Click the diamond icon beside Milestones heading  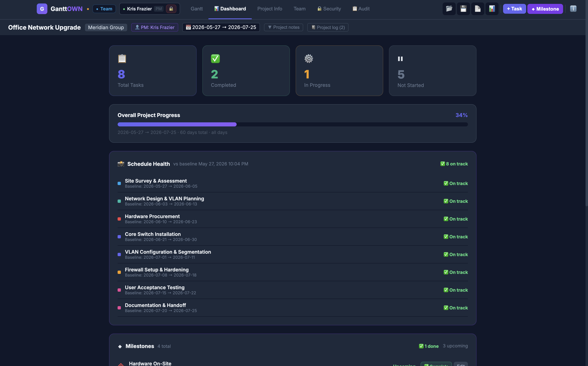(120, 346)
